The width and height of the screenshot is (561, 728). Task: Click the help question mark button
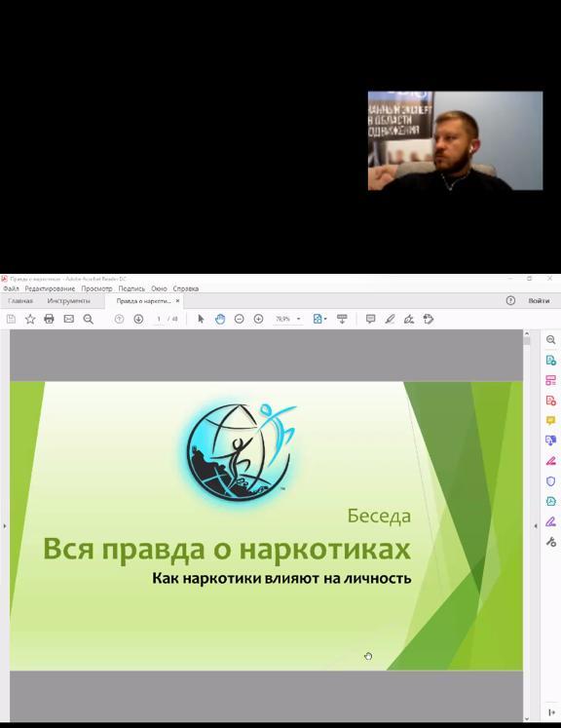510,300
